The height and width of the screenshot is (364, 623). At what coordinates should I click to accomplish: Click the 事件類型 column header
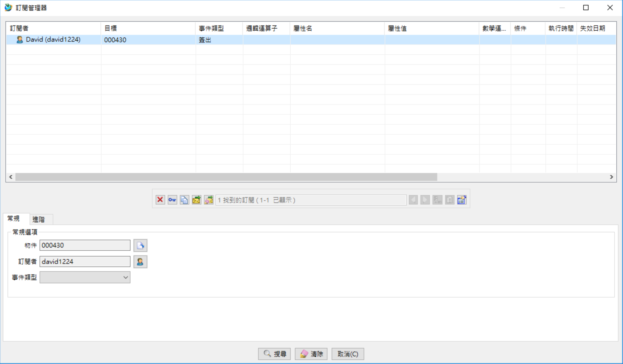pyautogui.click(x=219, y=28)
